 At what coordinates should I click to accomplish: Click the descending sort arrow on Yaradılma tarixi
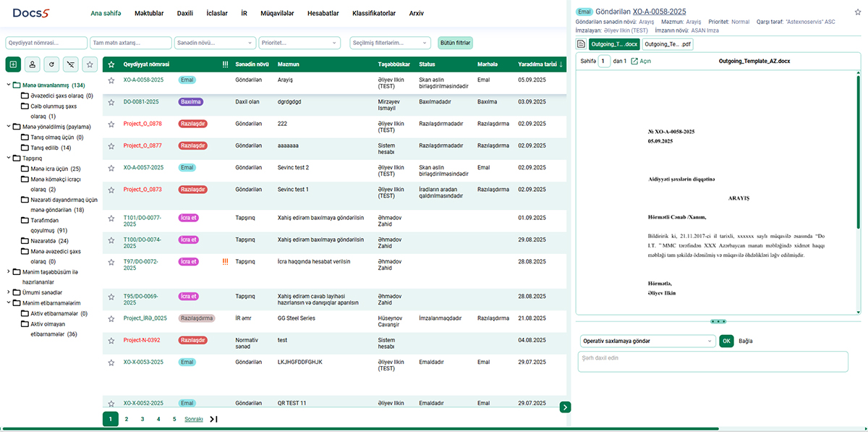point(562,64)
